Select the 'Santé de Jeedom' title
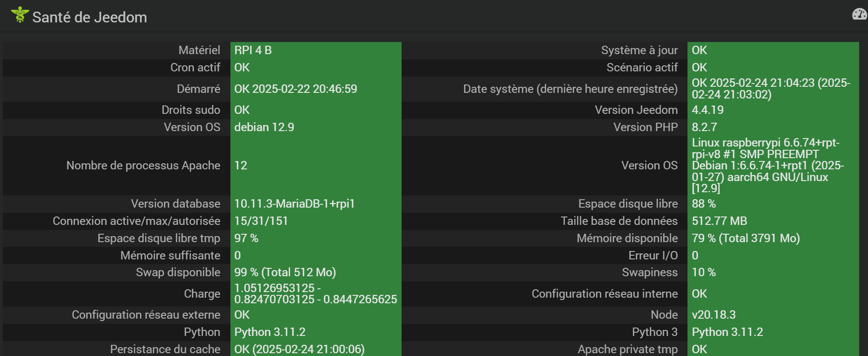 tap(90, 17)
